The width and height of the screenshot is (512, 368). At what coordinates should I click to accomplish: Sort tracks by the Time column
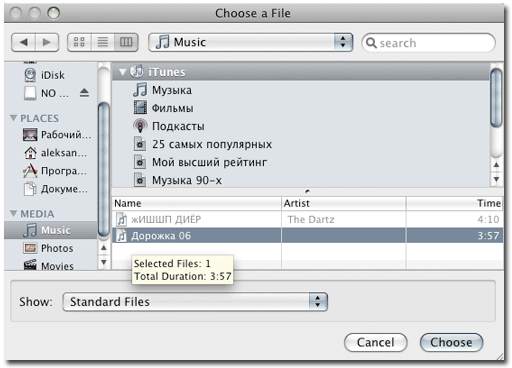455,203
